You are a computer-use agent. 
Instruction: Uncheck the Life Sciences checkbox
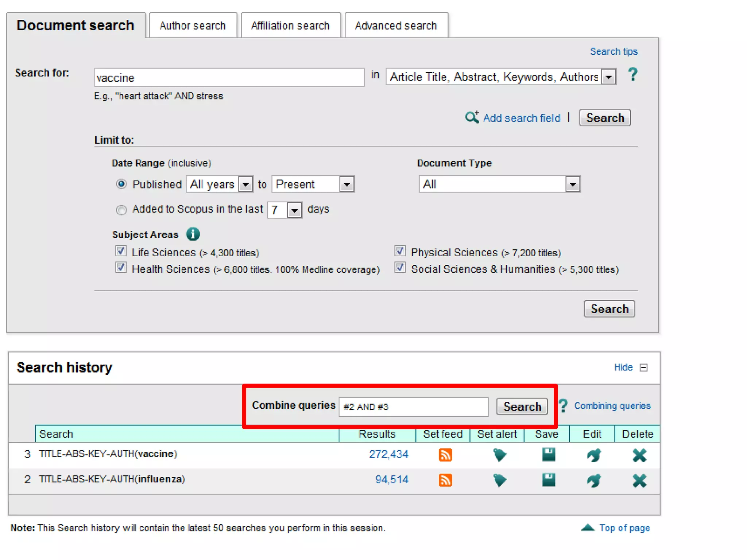pos(121,251)
